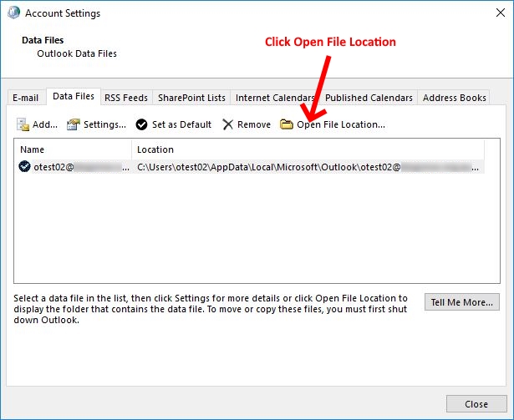
Task: Click the Set as Default label
Action: point(181,124)
